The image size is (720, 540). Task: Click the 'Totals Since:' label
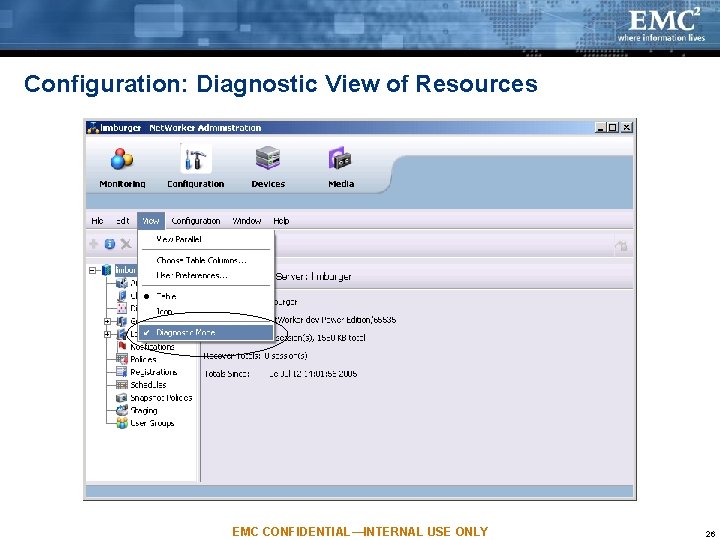(227, 374)
